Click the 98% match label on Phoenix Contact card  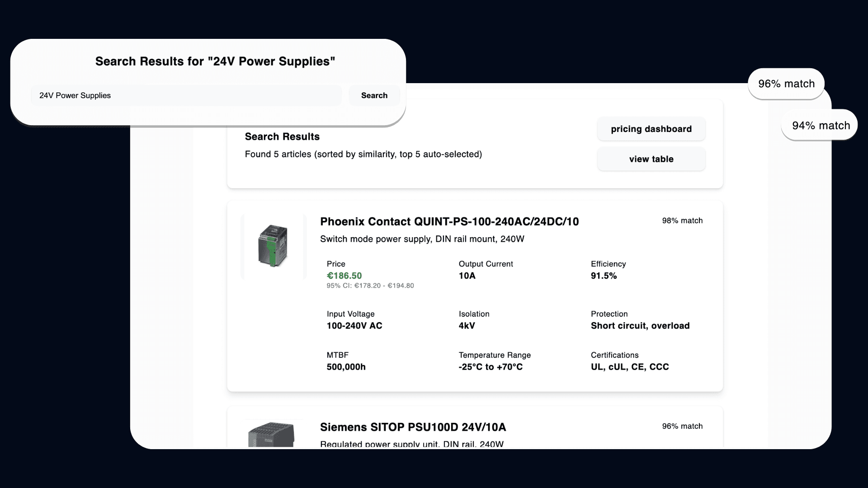coord(682,221)
